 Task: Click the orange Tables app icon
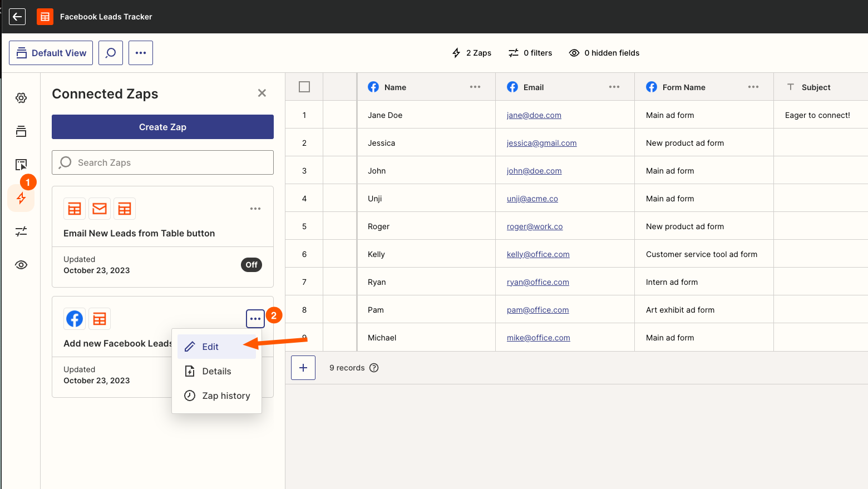[45, 17]
